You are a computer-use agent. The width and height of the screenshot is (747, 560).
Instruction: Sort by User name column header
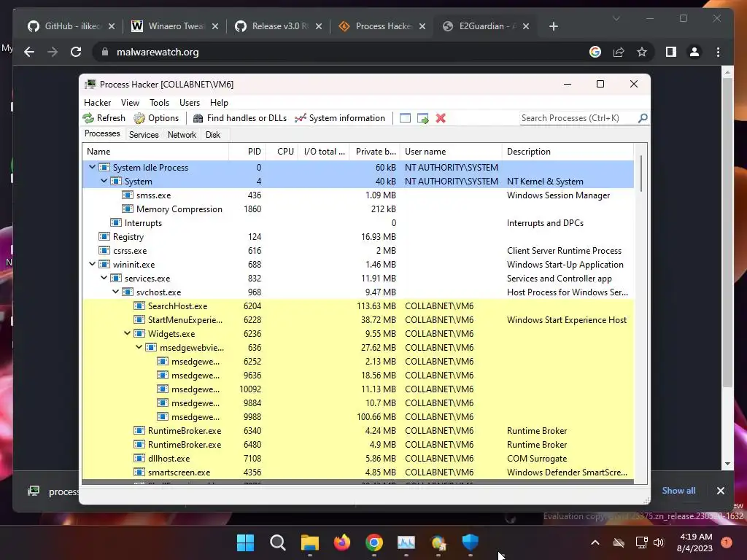pos(451,152)
